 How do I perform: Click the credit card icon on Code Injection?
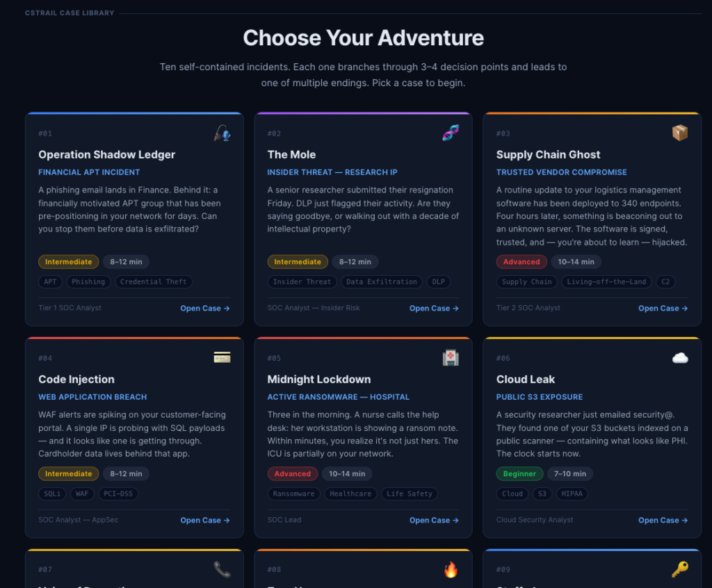pyautogui.click(x=222, y=357)
